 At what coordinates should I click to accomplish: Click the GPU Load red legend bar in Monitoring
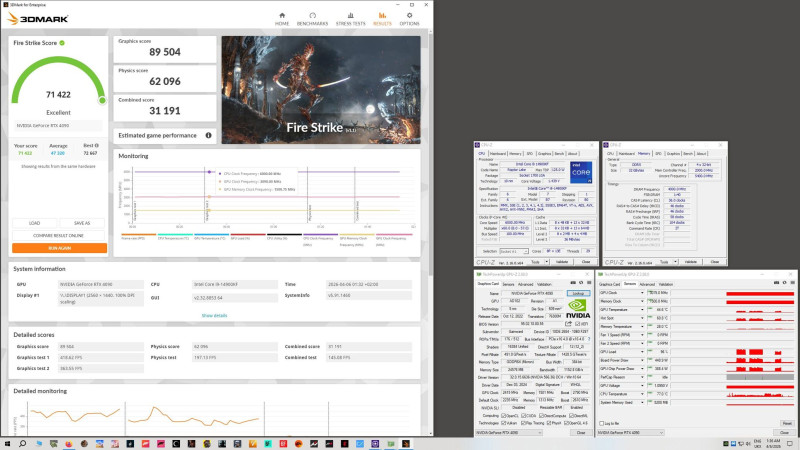click(248, 235)
